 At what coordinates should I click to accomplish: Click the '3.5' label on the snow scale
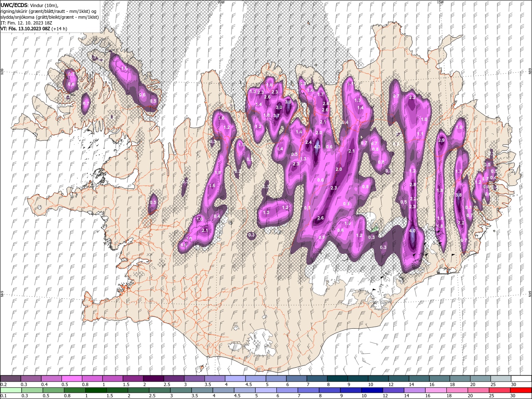(x=208, y=384)
